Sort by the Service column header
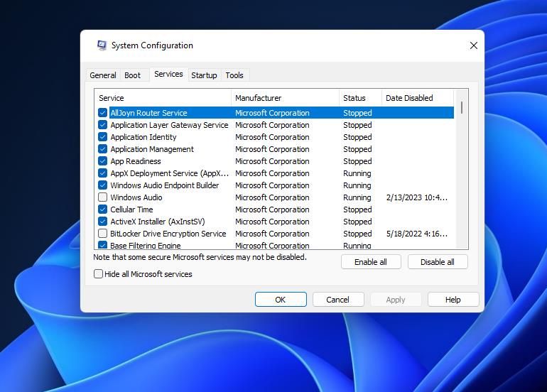 pyautogui.click(x=163, y=98)
